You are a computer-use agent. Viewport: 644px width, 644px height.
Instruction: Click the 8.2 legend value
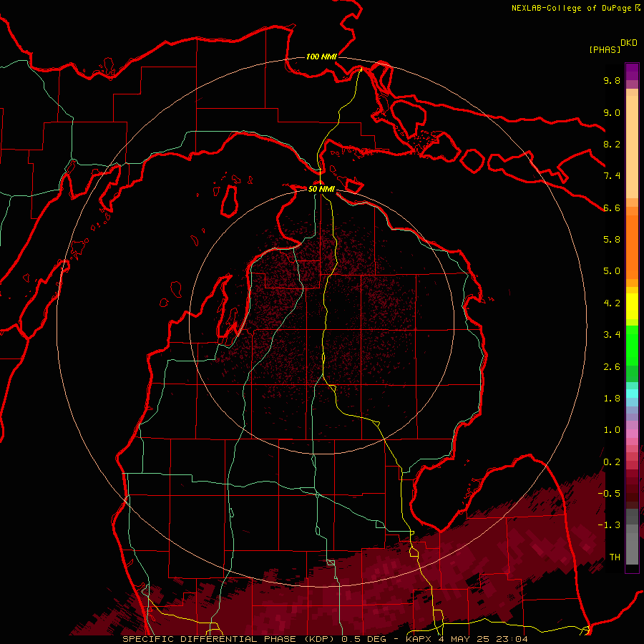pyautogui.click(x=612, y=144)
